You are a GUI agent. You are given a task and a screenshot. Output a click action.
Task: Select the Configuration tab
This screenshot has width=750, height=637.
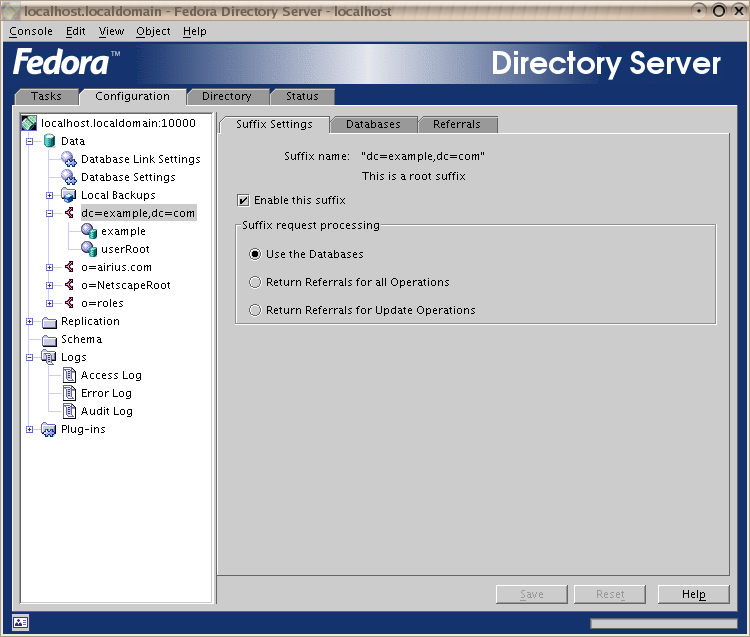coord(132,96)
